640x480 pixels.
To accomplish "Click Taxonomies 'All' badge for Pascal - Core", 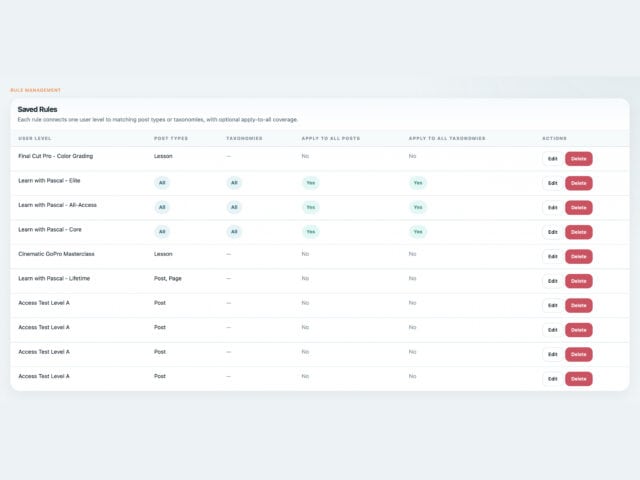I will pos(234,232).
